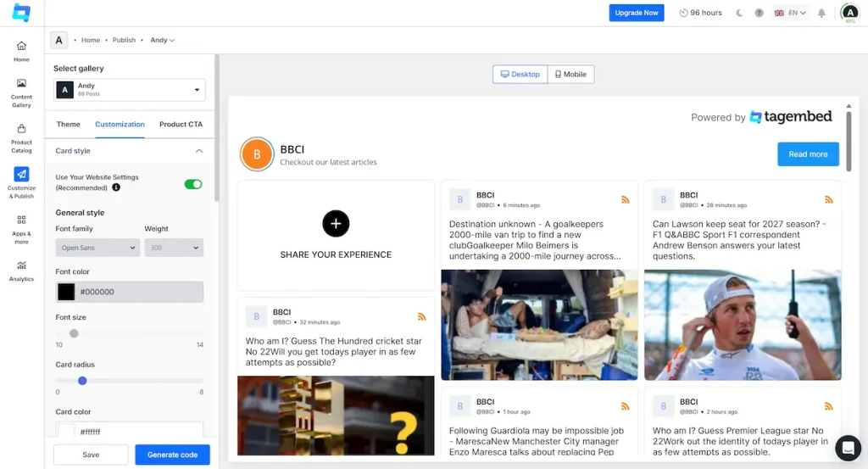Open notifications bell icon

click(821, 13)
